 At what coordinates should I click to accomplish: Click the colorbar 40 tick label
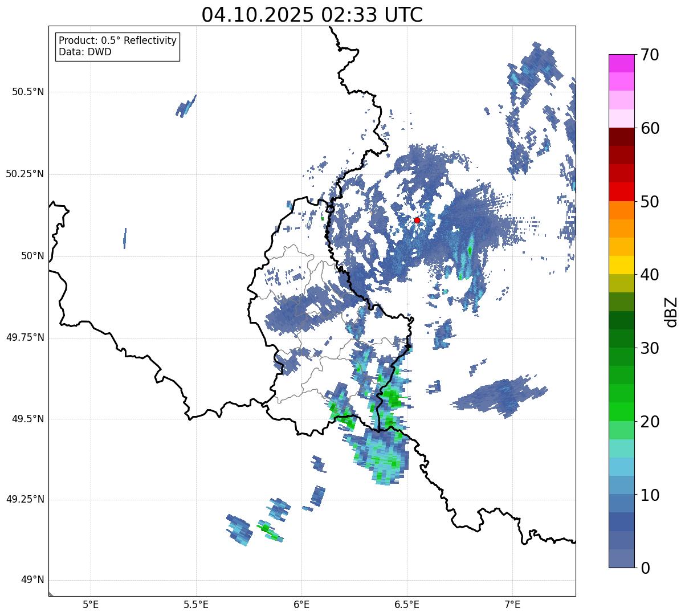649,275
